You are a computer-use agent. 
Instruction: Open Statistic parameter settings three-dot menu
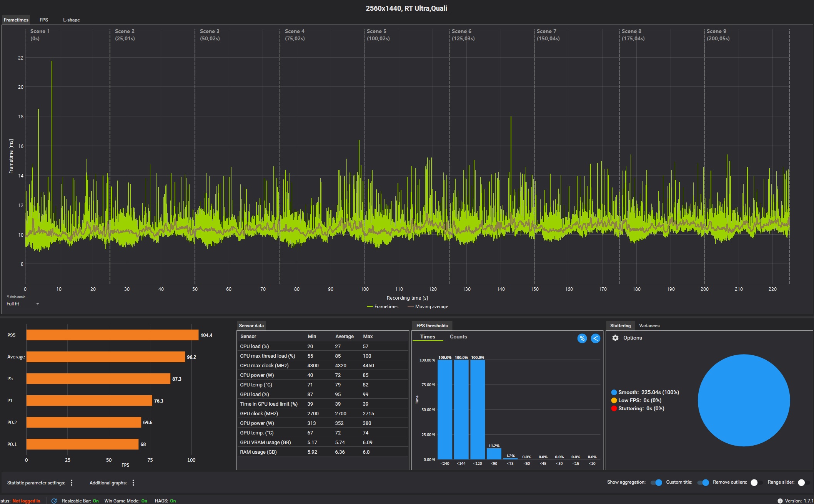point(72,483)
